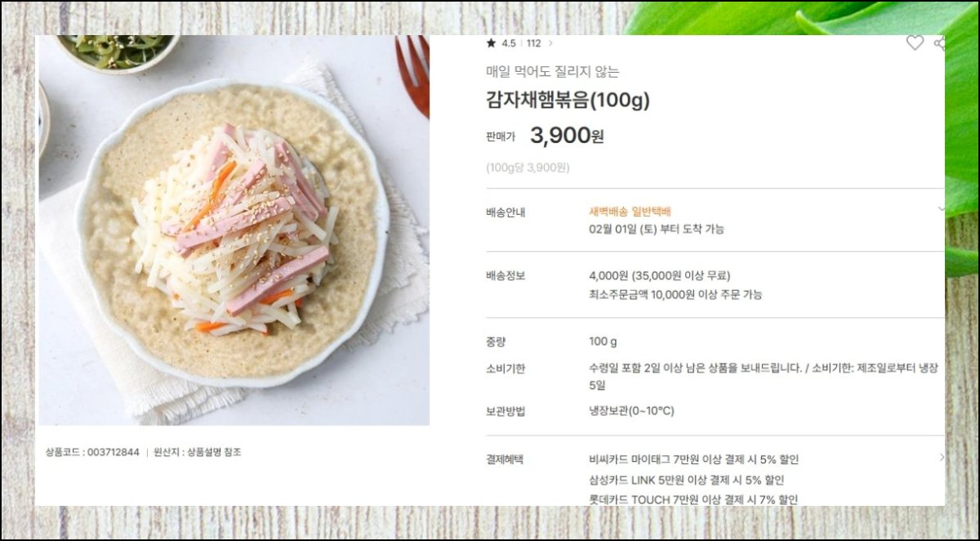The width and height of the screenshot is (980, 541).
Task: Add product to wishlist with heart icon
Action: coord(915,43)
